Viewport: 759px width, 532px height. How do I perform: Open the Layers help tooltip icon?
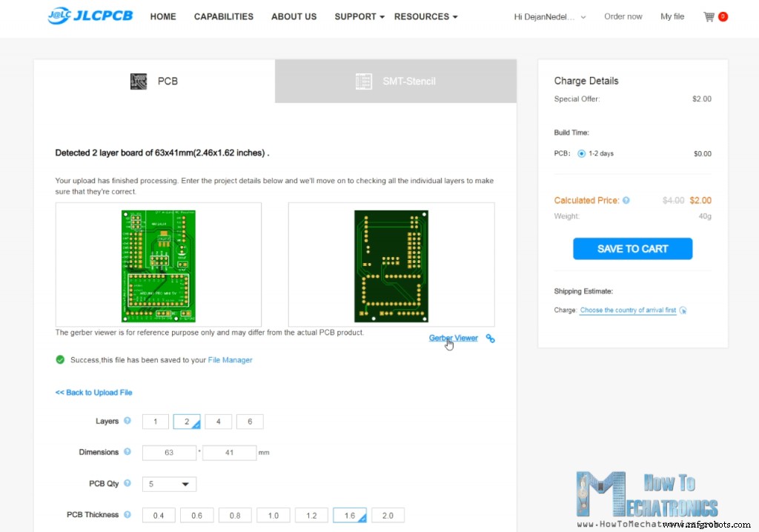(x=127, y=421)
